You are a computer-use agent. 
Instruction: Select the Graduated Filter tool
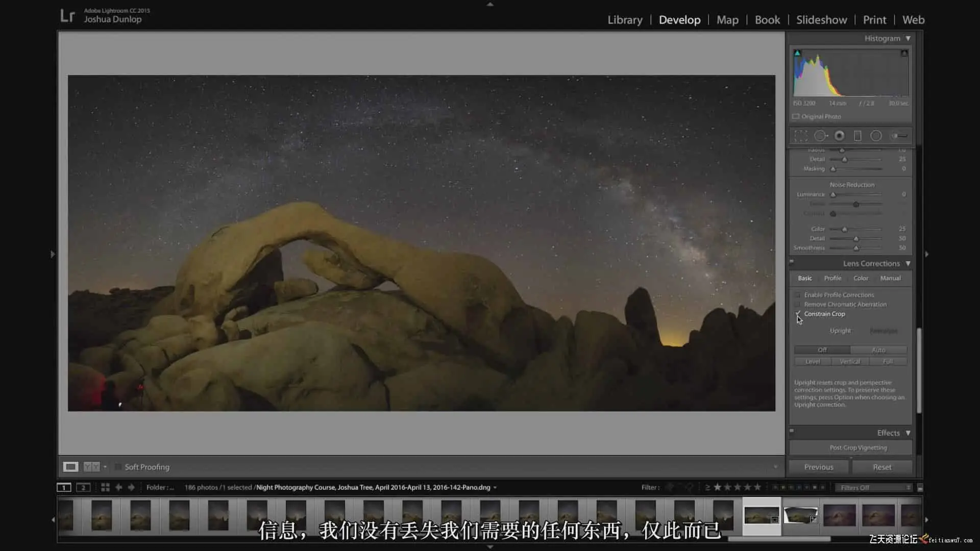(857, 136)
